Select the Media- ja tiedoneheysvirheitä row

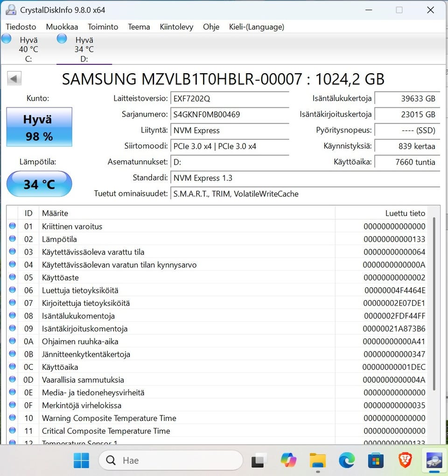click(x=217, y=393)
